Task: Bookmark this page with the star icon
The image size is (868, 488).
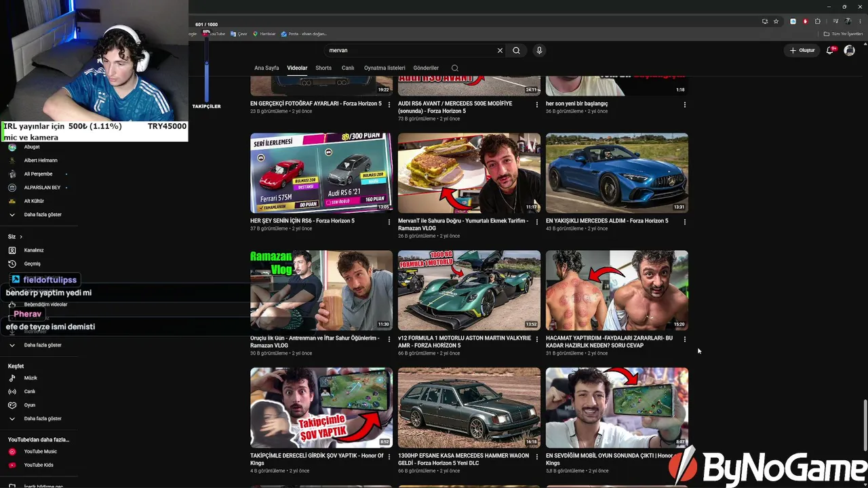Action: 776,21
